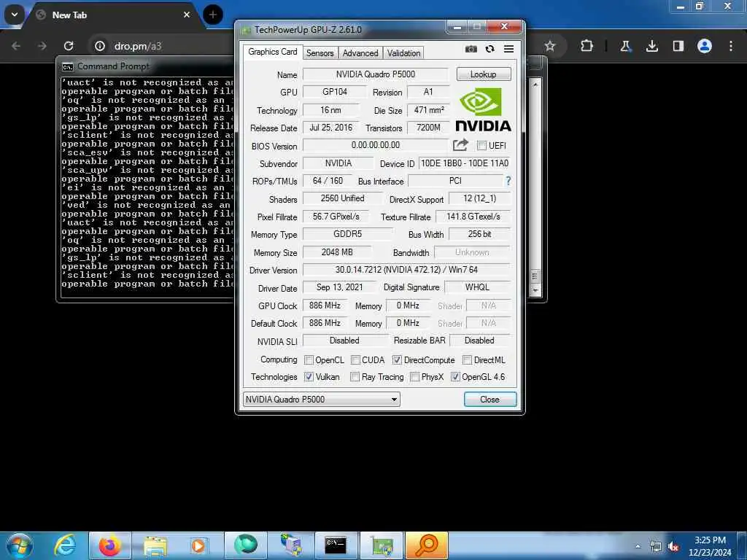Click the Bus Interface question mark
This screenshot has width=747, height=560.
pyautogui.click(x=508, y=181)
